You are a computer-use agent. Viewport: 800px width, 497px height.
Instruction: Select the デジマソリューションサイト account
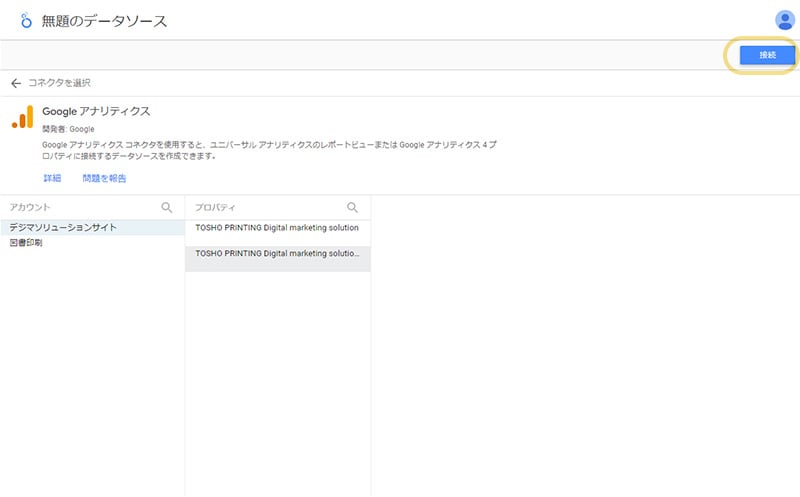[92, 228]
